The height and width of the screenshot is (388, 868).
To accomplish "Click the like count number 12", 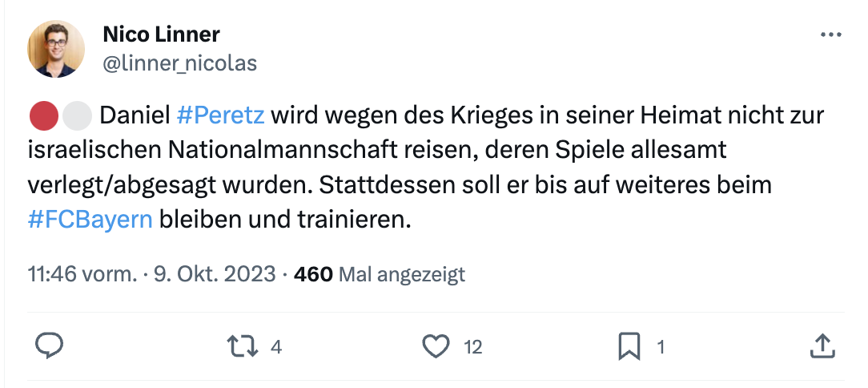I will tap(473, 347).
